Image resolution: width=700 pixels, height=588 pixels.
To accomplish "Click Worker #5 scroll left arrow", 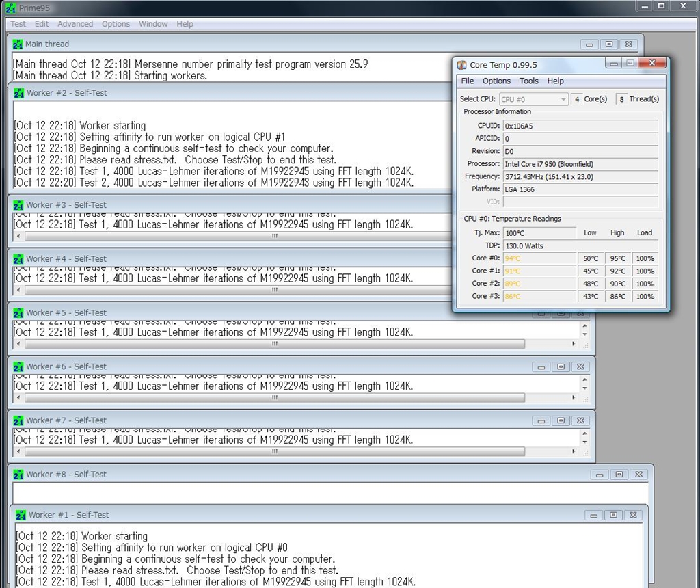I will click(x=18, y=344).
